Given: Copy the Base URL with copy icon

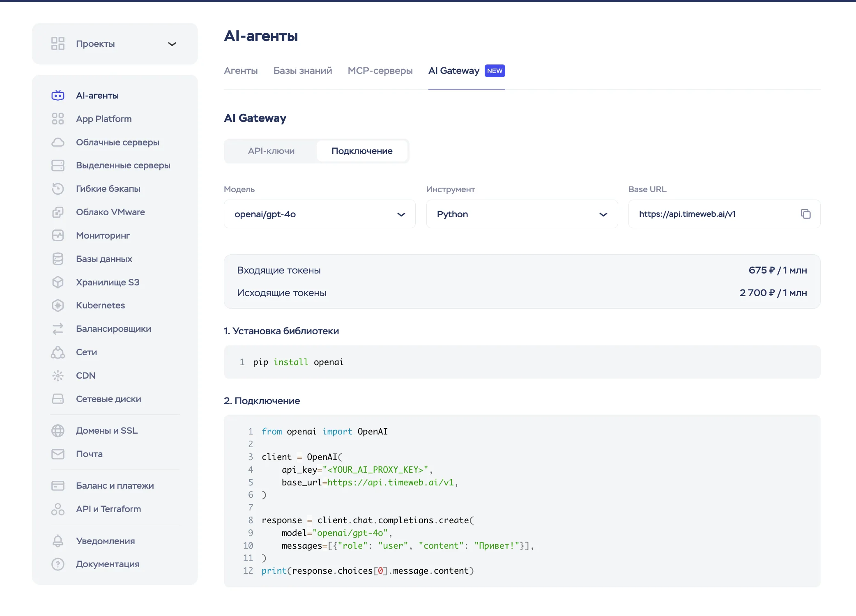Looking at the screenshot, I should [x=805, y=214].
